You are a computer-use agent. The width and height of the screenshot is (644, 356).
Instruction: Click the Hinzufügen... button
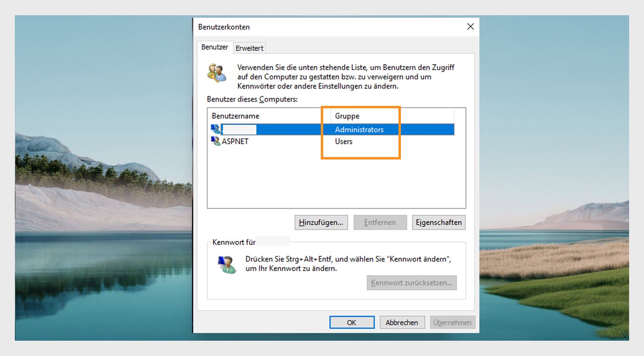click(321, 222)
